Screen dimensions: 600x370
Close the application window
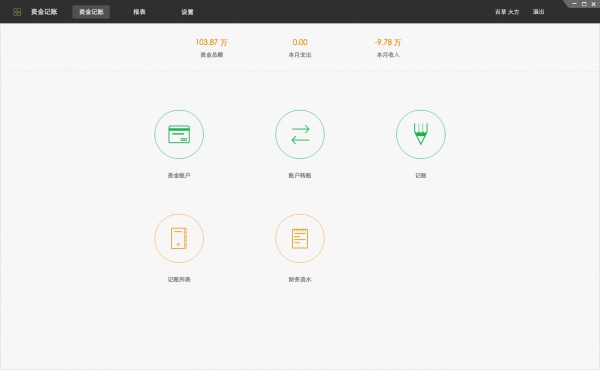(x=594, y=4)
